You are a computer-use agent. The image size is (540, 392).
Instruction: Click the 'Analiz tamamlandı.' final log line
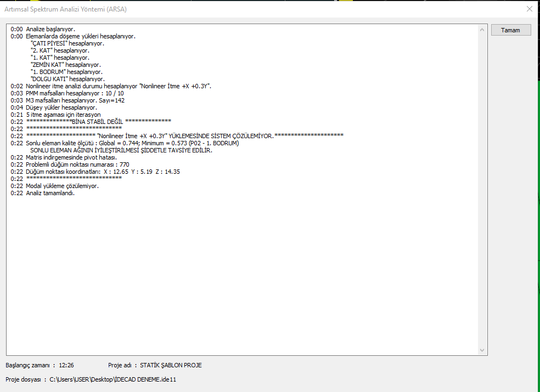[x=50, y=193]
